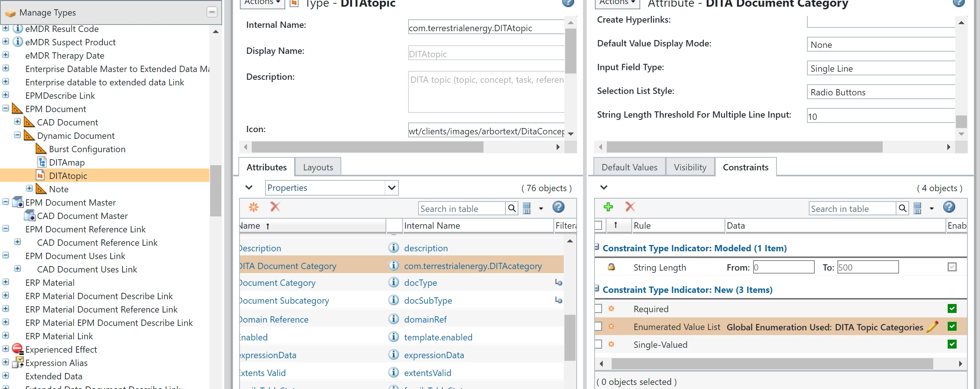Click the red delete attribute icon

(275, 207)
